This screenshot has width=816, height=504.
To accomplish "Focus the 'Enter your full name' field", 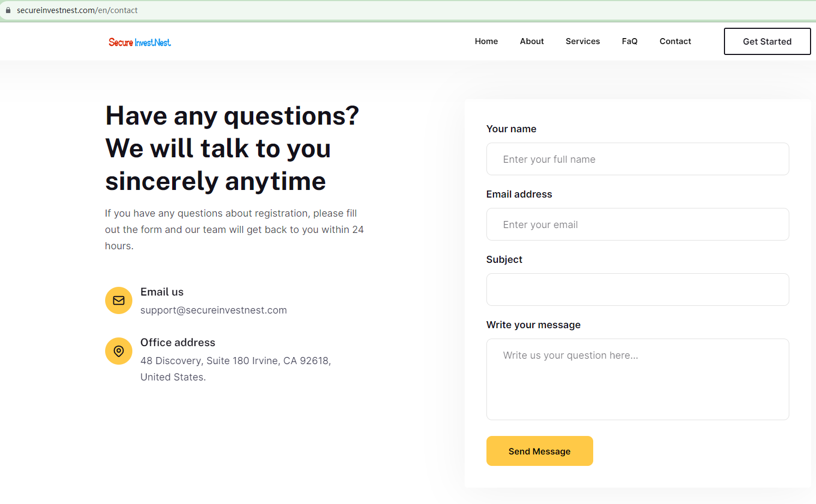I will pyautogui.click(x=637, y=159).
